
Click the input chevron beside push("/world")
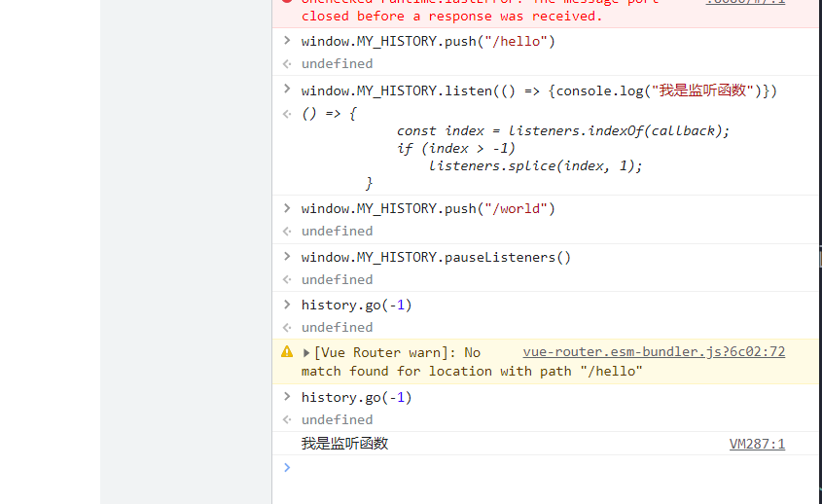[x=286, y=208]
